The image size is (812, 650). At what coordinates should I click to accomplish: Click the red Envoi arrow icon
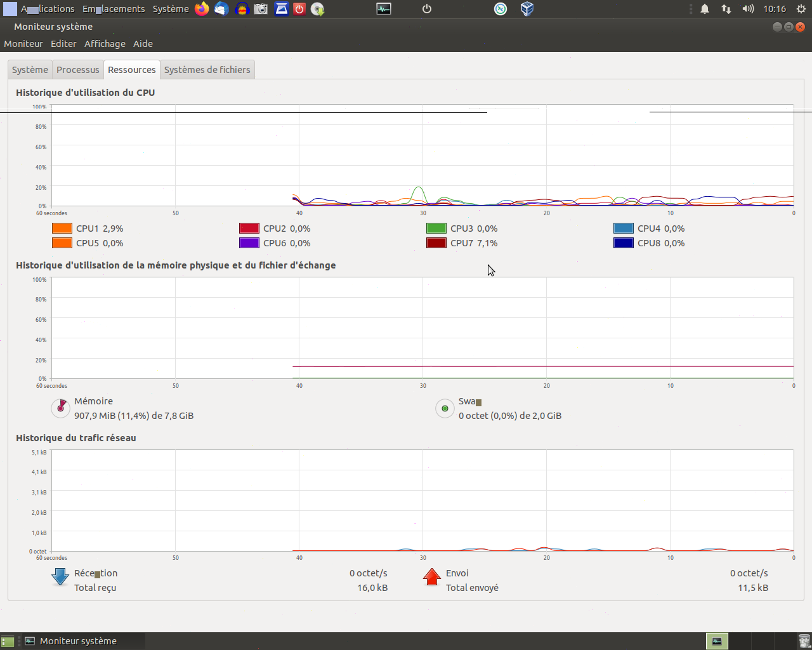pos(432,576)
